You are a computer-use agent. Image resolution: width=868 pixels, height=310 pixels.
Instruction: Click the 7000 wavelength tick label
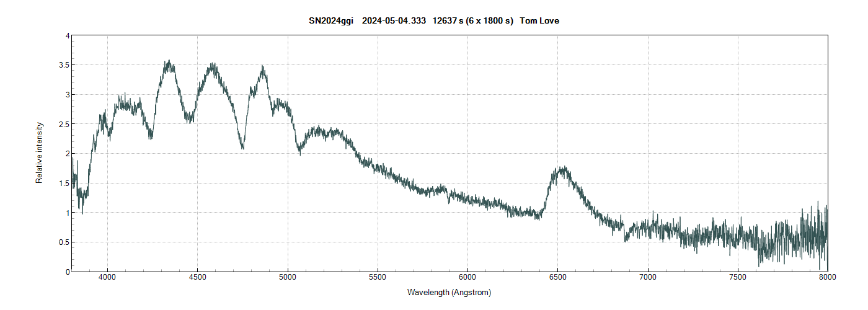(x=647, y=277)
